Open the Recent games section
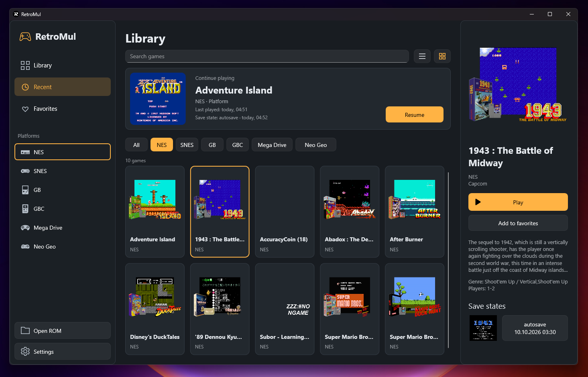Viewport: 588px width, 377px height. 63,87
